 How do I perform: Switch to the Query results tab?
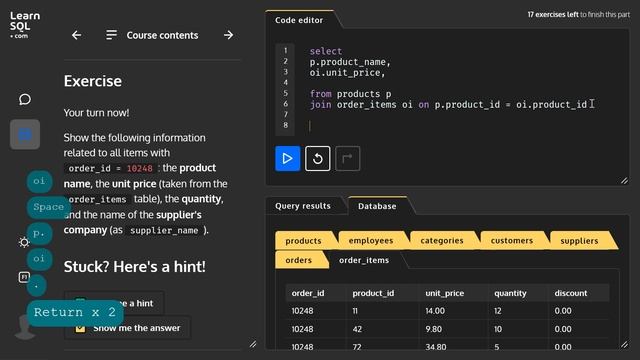[303, 206]
